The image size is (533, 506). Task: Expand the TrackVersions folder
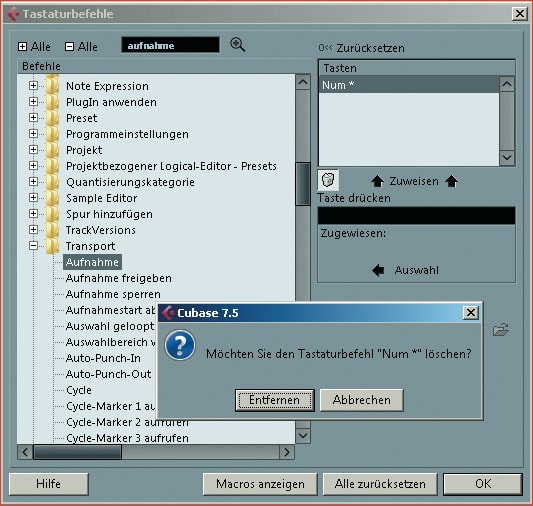[33, 229]
